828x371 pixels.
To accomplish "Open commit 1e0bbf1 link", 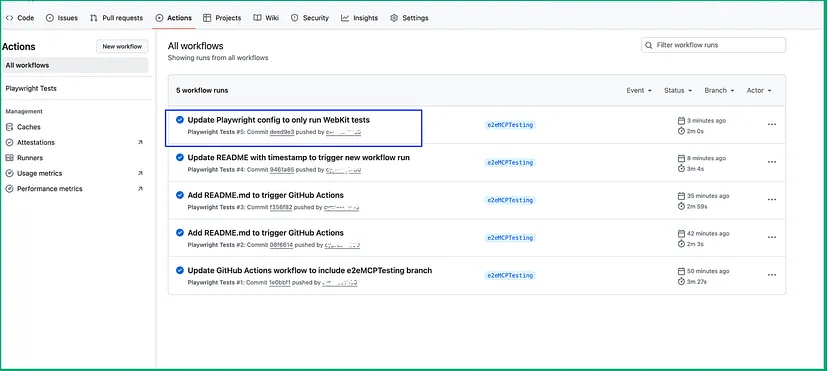I will 280,283.
